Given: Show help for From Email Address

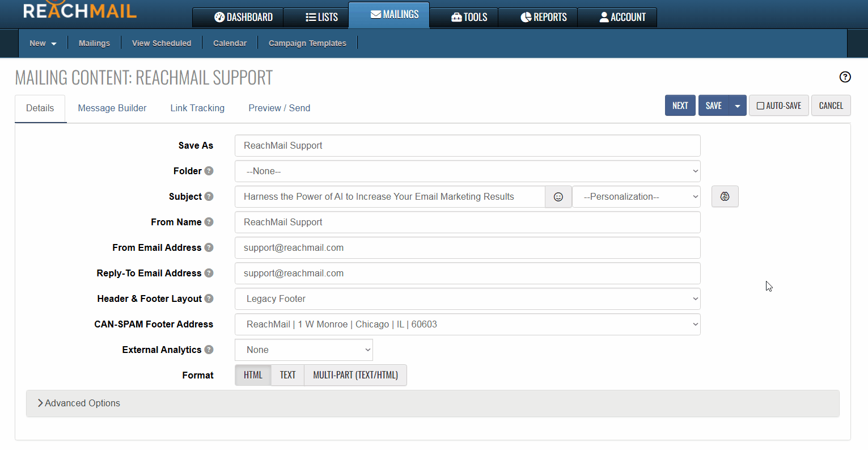Looking at the screenshot, I should (209, 247).
